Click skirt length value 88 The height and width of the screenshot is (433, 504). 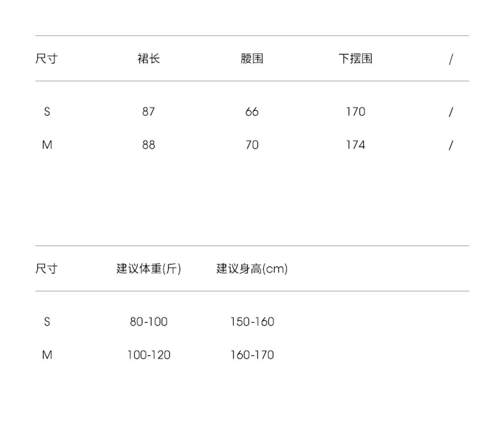tap(149, 145)
